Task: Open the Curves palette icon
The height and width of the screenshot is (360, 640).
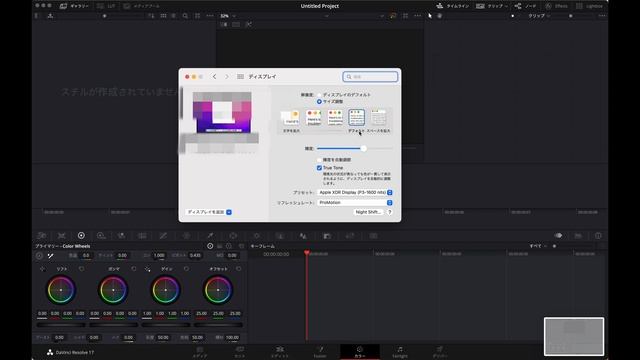Action: (x=163, y=236)
